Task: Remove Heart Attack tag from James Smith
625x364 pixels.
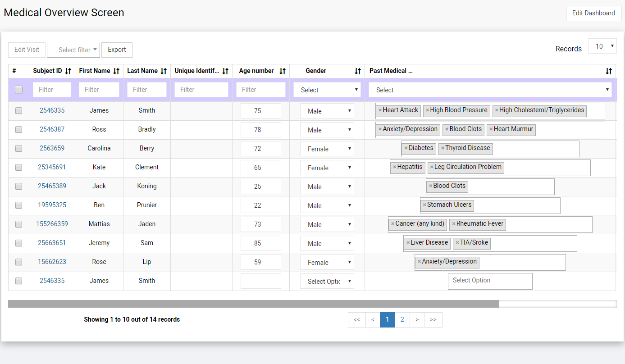Action: click(x=380, y=110)
